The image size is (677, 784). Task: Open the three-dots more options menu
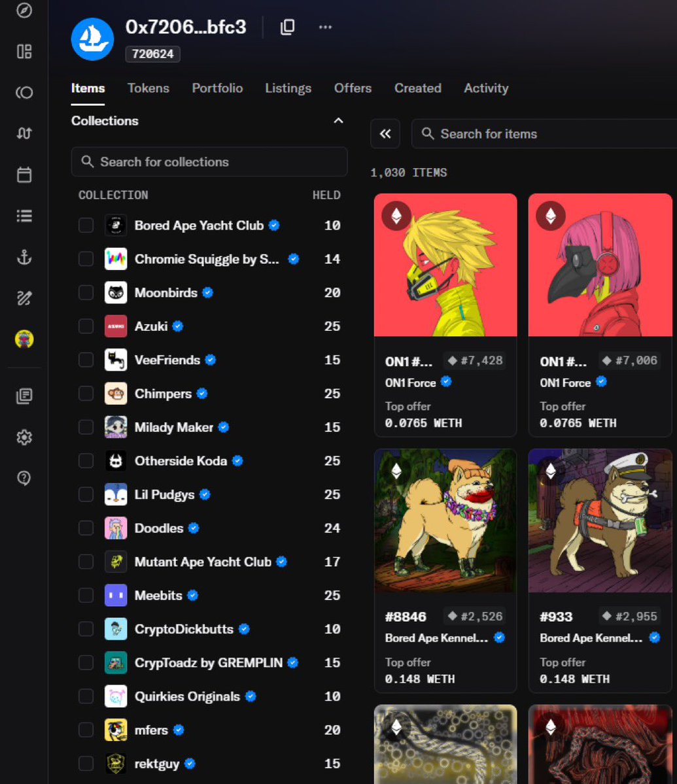pyautogui.click(x=326, y=27)
